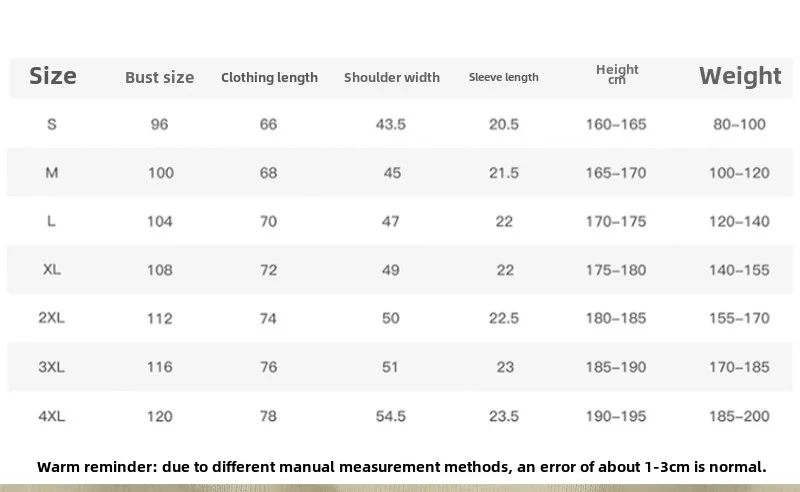Click the weight range 100–120
The width and height of the screenshot is (800, 492).
tap(739, 173)
